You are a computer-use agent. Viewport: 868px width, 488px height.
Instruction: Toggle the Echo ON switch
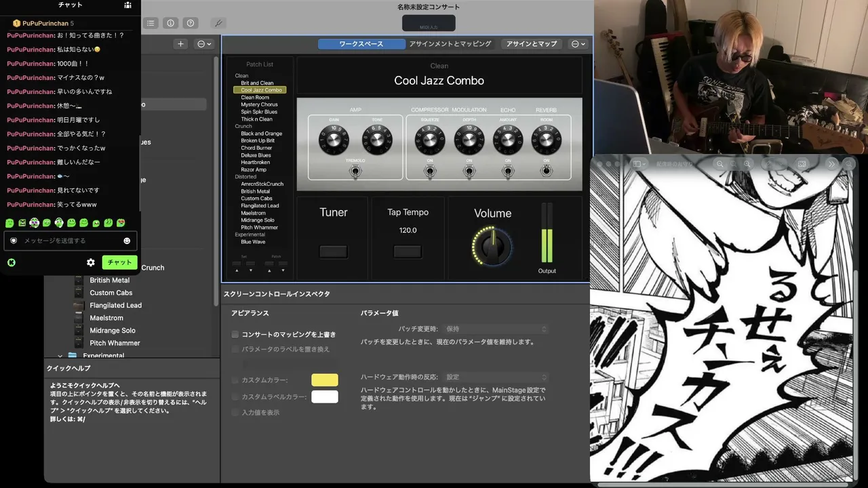(508, 171)
